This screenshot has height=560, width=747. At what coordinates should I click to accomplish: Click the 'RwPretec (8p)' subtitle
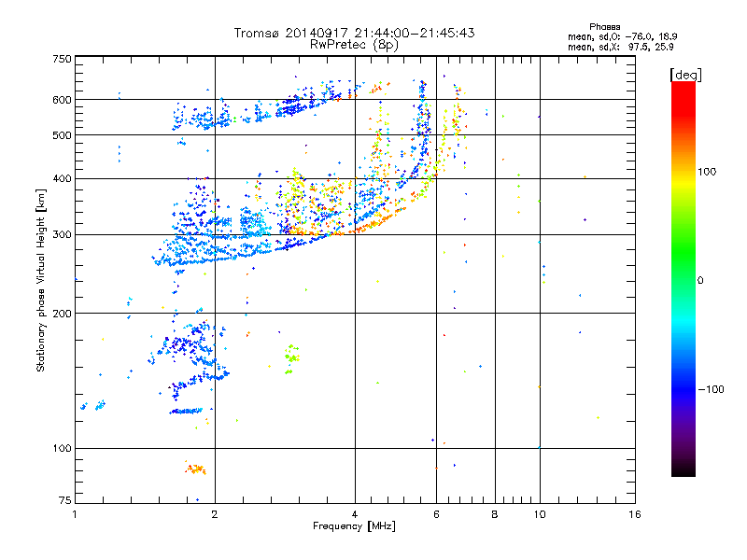354,45
